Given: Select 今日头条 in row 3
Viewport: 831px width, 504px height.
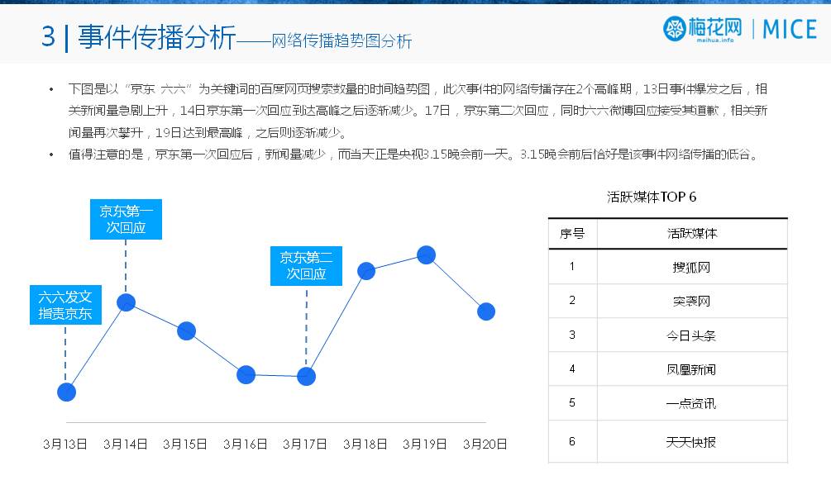Looking at the screenshot, I should pos(692,335).
